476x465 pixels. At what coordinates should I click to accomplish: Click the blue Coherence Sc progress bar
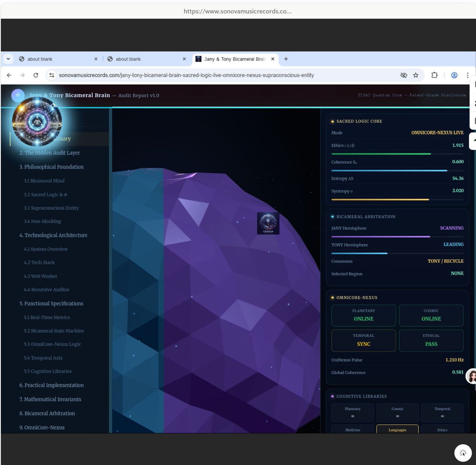tap(397, 170)
